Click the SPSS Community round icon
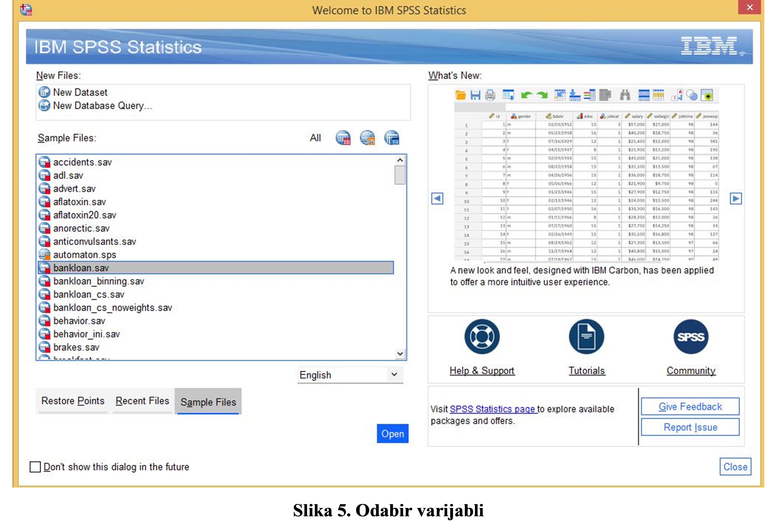The image size is (777, 532). pyautogui.click(x=691, y=337)
